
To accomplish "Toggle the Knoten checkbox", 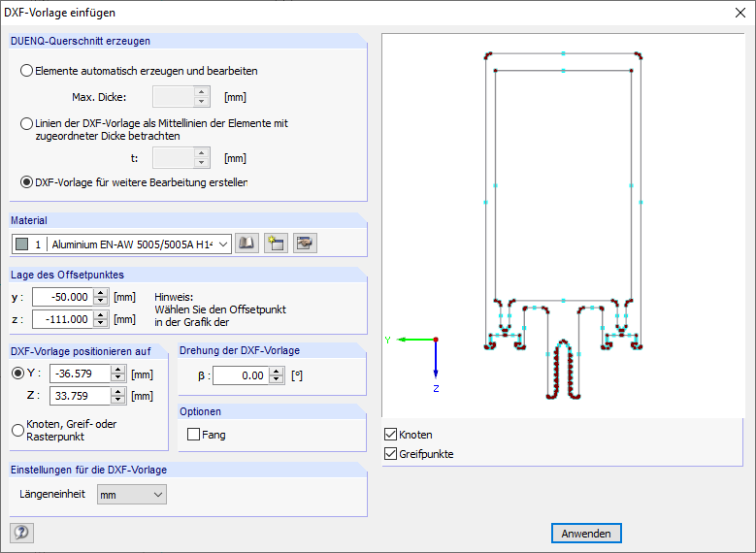I will coord(390,435).
